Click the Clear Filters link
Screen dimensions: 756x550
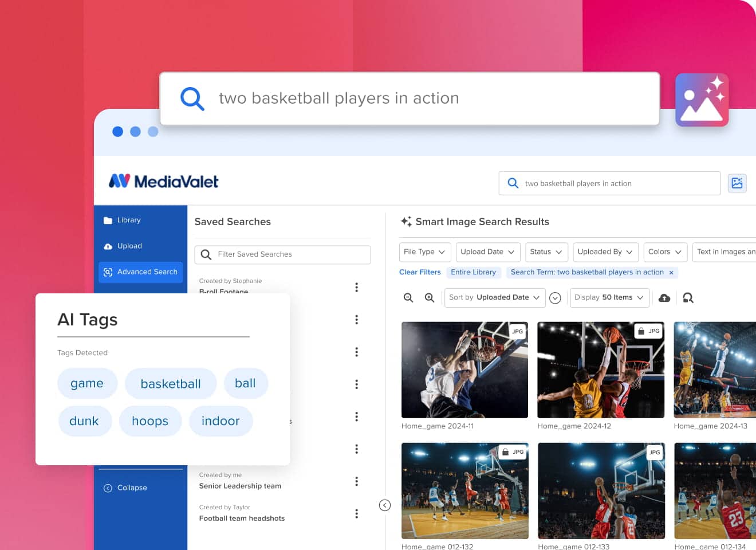pos(420,272)
